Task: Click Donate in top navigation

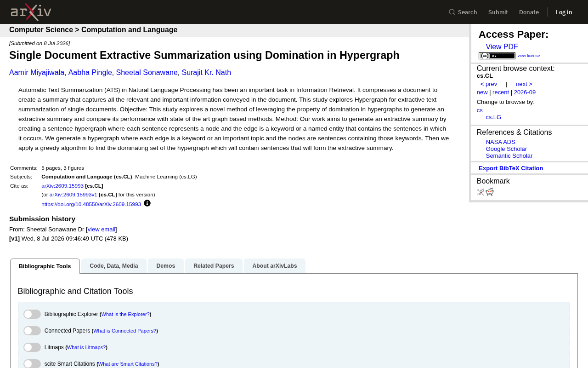Action: [x=529, y=12]
